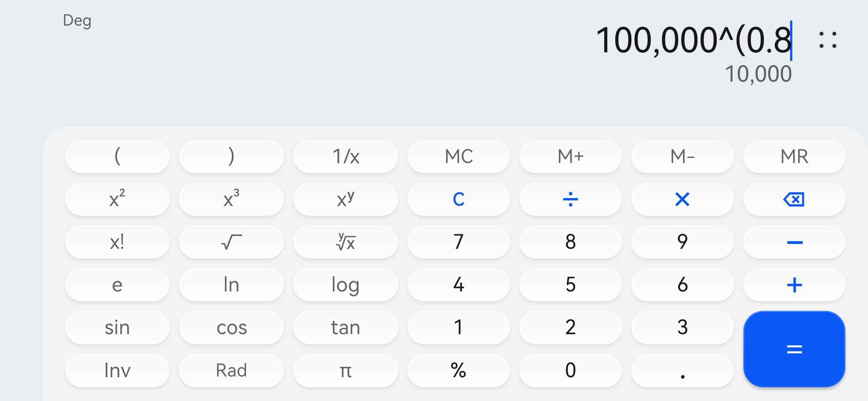868x401 pixels.
Task: Select the division operator
Action: pyautogui.click(x=570, y=199)
